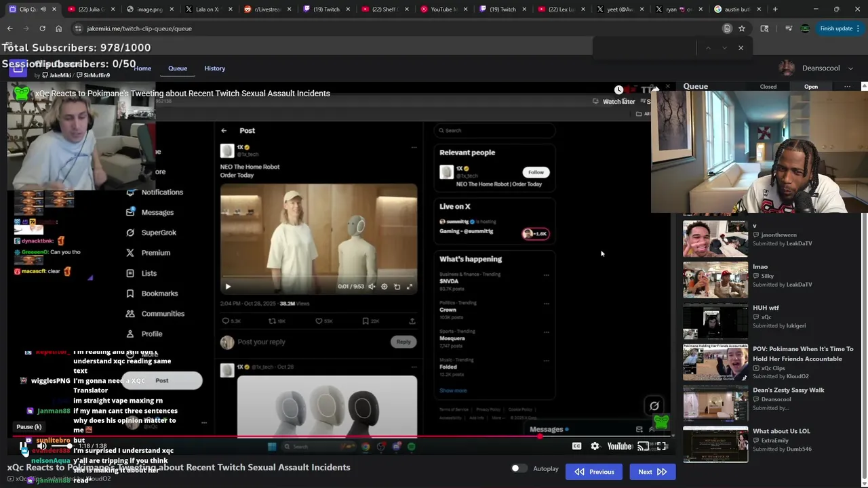Adjust the player volume slider

coord(61,446)
